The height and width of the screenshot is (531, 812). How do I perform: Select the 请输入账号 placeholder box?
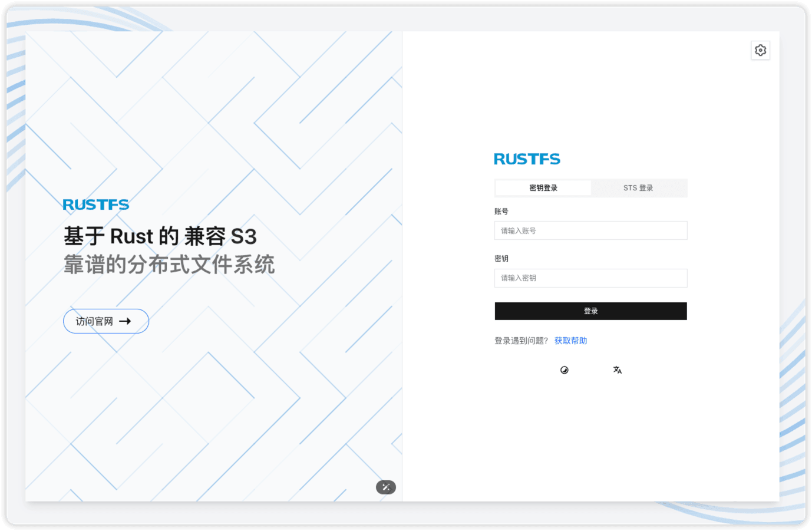590,230
